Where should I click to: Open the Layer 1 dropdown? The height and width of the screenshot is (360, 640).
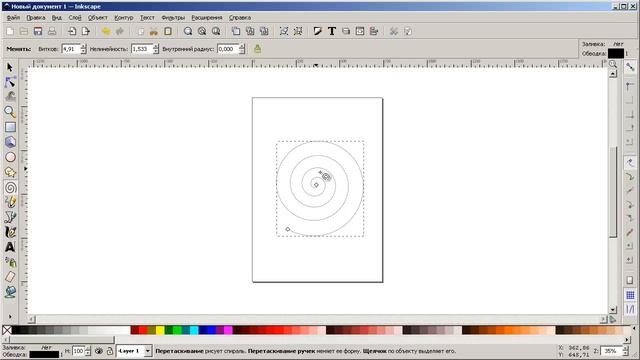click(148, 351)
